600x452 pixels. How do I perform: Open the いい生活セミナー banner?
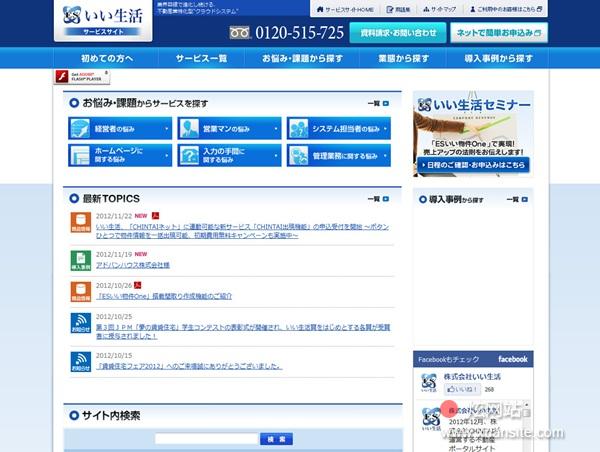pos(472,134)
